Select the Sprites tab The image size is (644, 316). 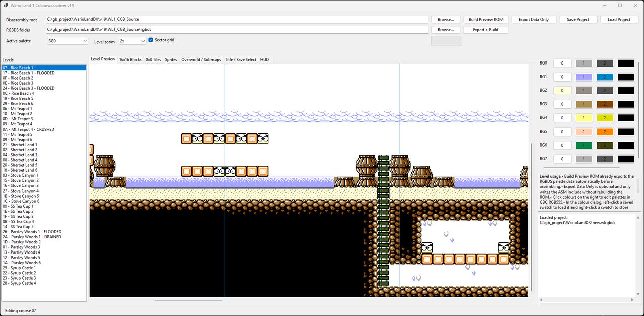tap(171, 59)
